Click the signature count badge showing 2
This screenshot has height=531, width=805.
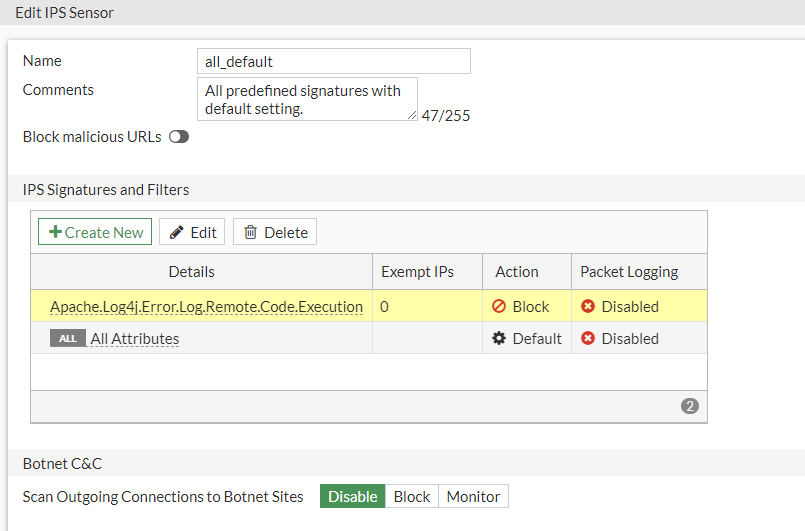pos(690,406)
